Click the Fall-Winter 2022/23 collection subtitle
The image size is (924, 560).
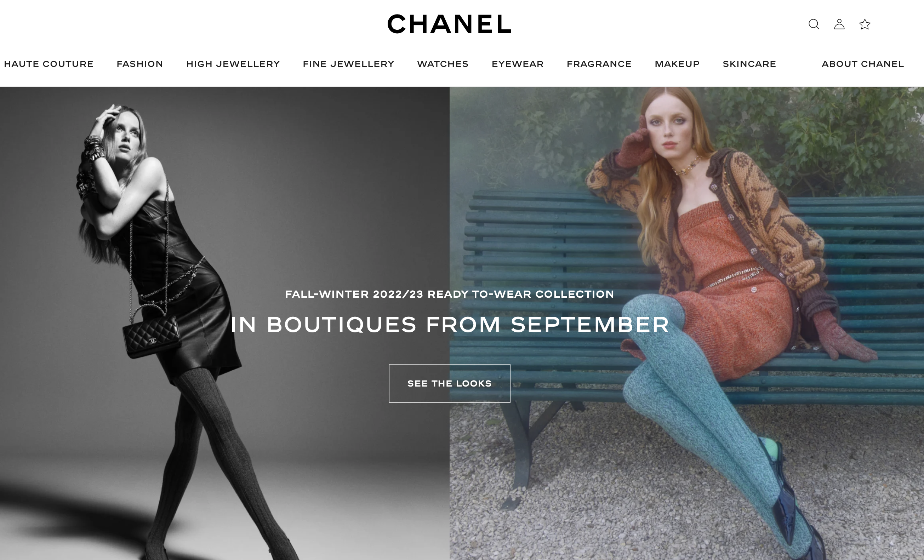450,294
